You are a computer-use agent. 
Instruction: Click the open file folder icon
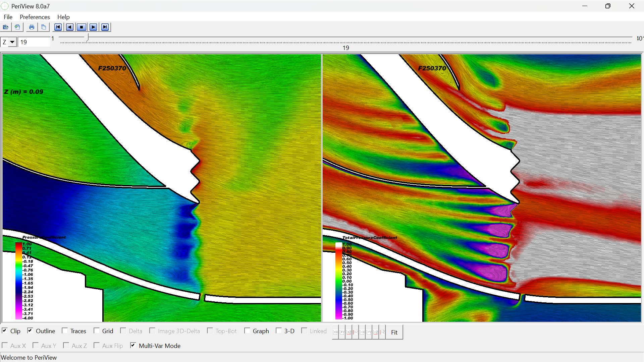(6, 27)
